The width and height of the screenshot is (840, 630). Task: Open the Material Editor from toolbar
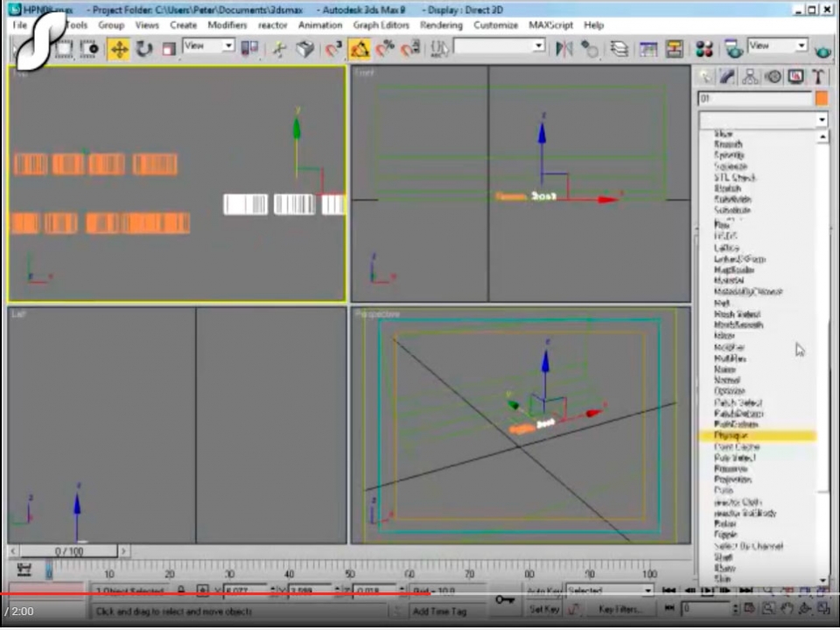tap(704, 49)
